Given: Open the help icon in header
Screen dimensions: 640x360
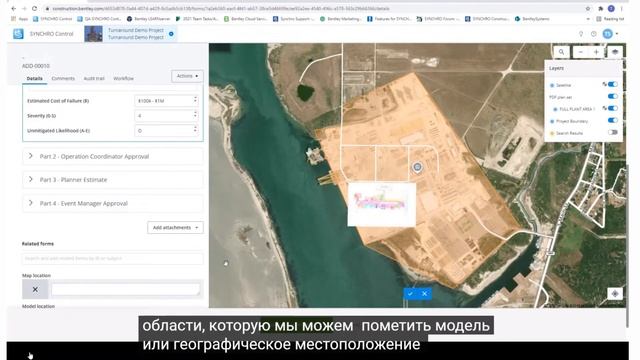Looking at the screenshot, I should 593,34.
